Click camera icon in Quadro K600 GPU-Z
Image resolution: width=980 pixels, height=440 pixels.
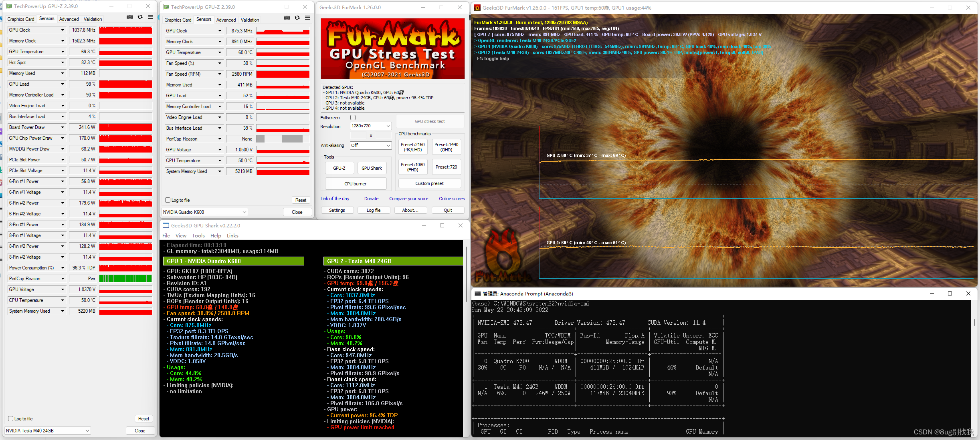[x=287, y=18]
